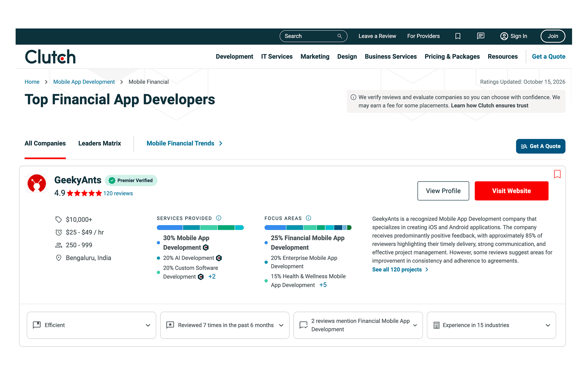Click into the Search field

(313, 36)
